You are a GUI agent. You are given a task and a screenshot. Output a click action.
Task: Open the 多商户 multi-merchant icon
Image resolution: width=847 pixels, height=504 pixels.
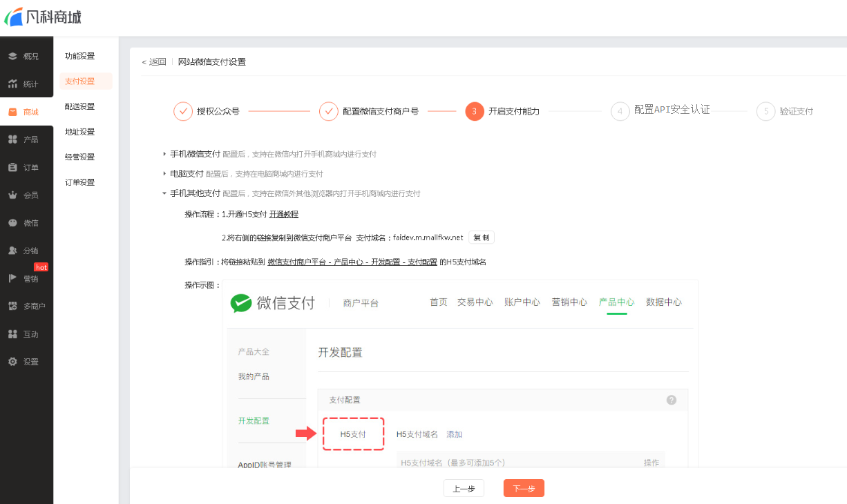point(12,306)
